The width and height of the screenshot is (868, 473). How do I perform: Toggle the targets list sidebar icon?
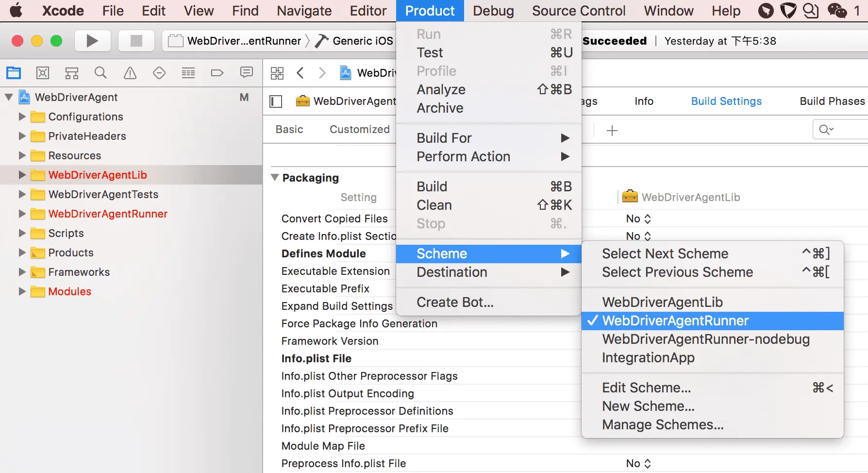pyautogui.click(x=276, y=101)
